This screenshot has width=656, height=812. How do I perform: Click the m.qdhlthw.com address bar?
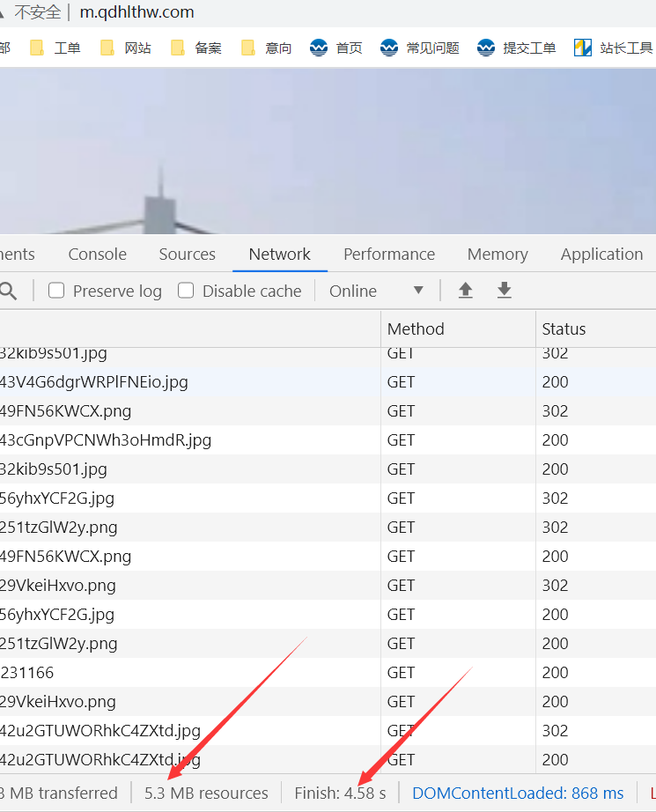tap(137, 12)
